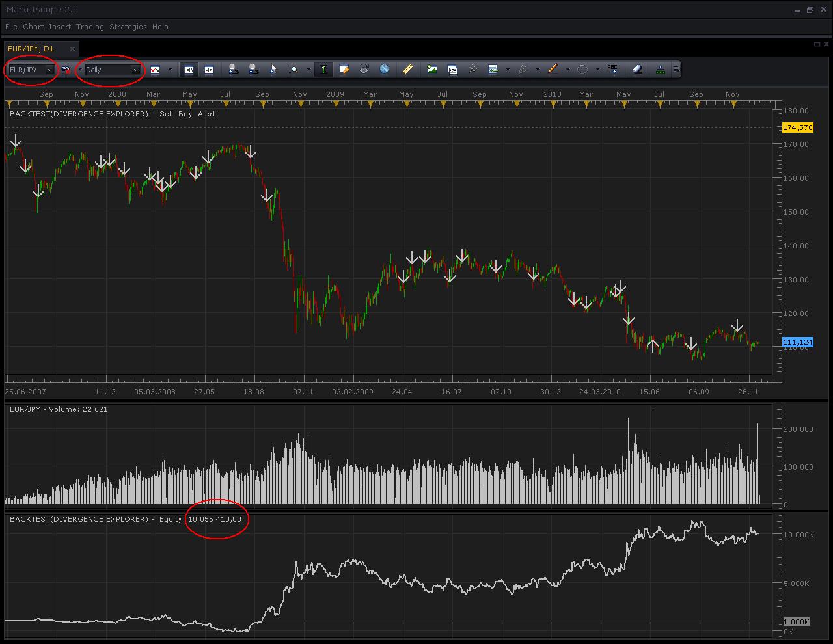Select the eraser tool
Viewport: 833px width, 644px height.
click(x=637, y=70)
